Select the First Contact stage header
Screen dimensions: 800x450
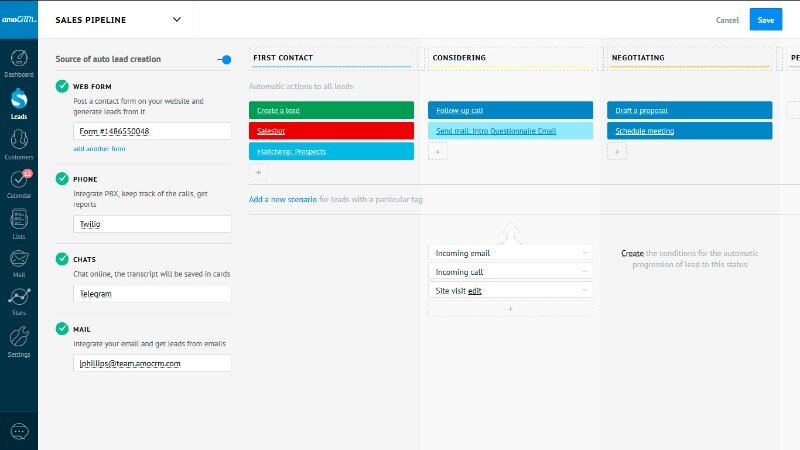coord(330,58)
